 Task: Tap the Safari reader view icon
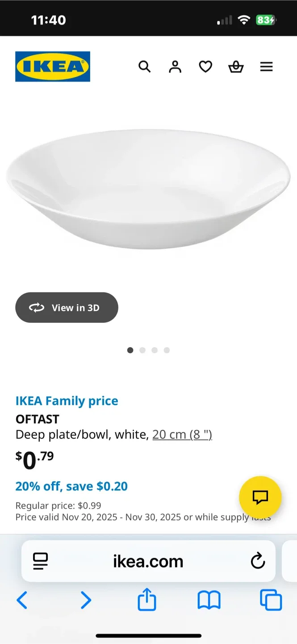coord(40,561)
